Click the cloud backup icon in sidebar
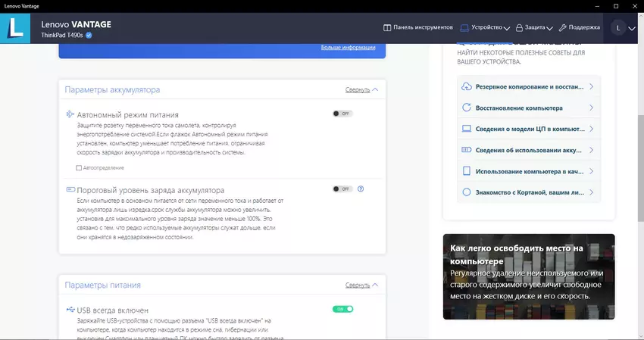This screenshot has height=340, width=644. click(x=467, y=87)
